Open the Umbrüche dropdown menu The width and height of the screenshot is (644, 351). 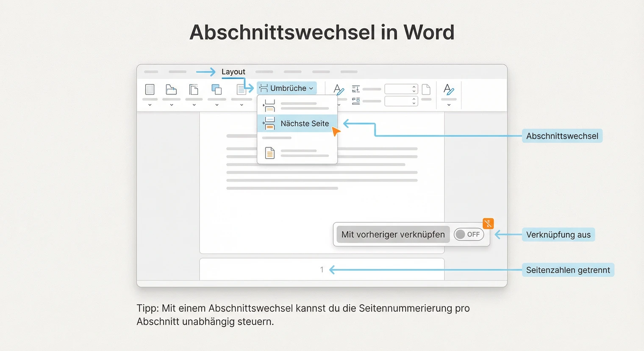311,88
